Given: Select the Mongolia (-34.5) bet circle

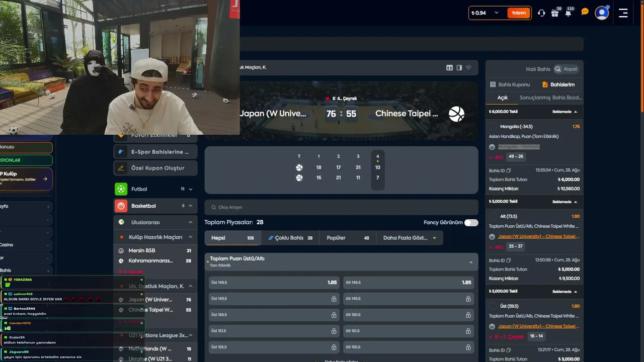Looking at the screenshot, I should 494,127.
